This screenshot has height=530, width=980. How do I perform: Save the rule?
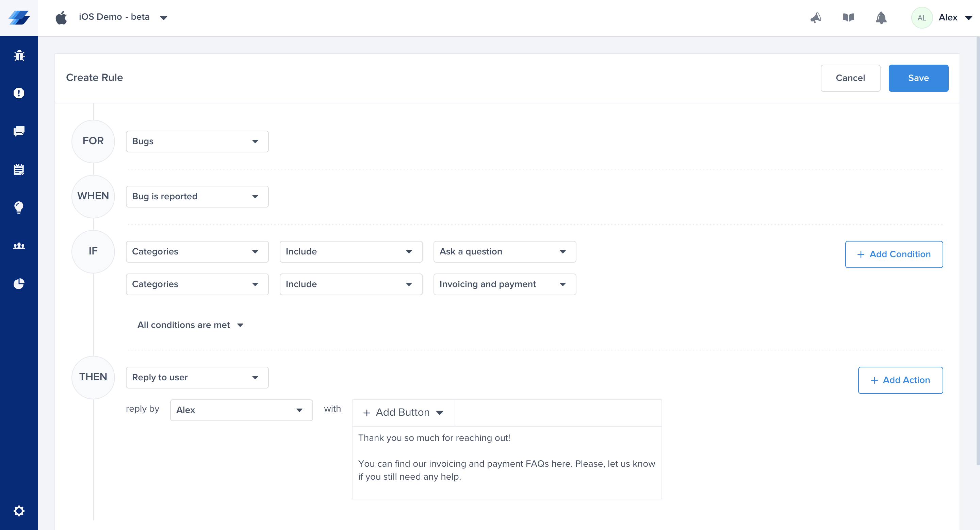[x=918, y=78]
